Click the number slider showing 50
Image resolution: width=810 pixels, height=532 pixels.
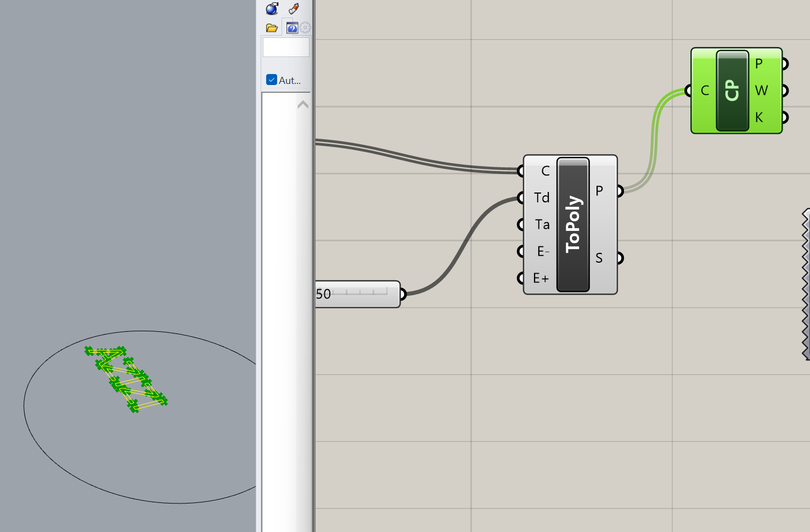358,294
